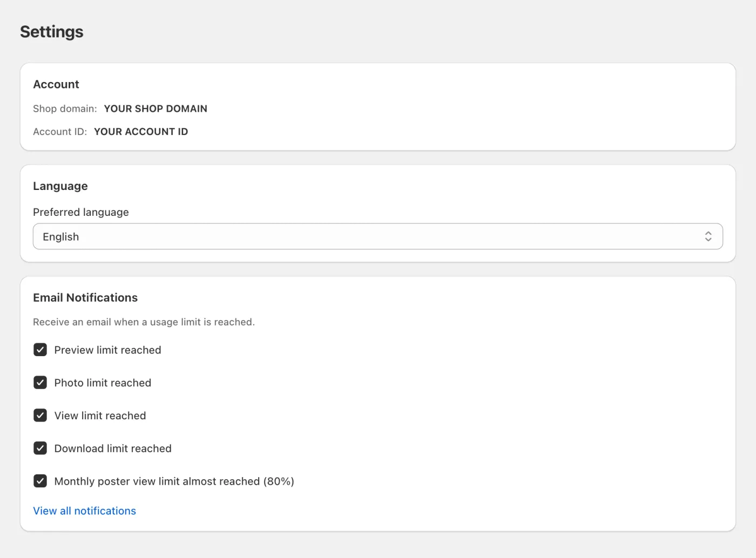Toggle Monthly poster view limit almost reached checkbox
This screenshot has width=756, height=558.
pyautogui.click(x=40, y=481)
